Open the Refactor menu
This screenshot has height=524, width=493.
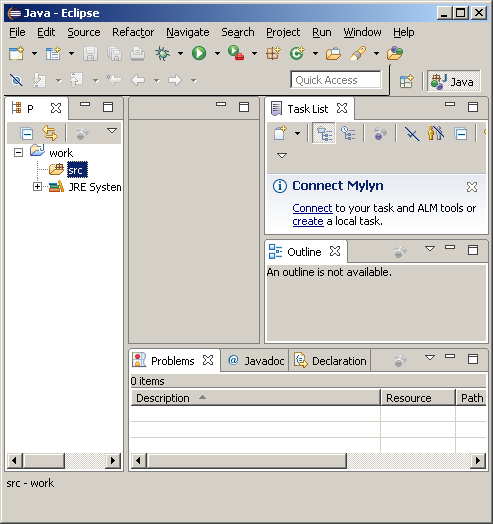click(133, 32)
